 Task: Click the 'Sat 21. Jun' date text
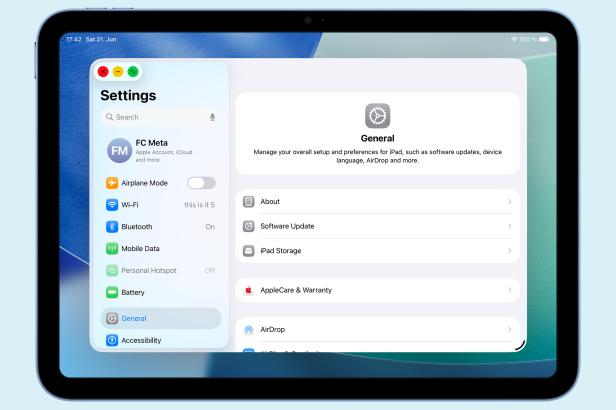[x=101, y=39]
